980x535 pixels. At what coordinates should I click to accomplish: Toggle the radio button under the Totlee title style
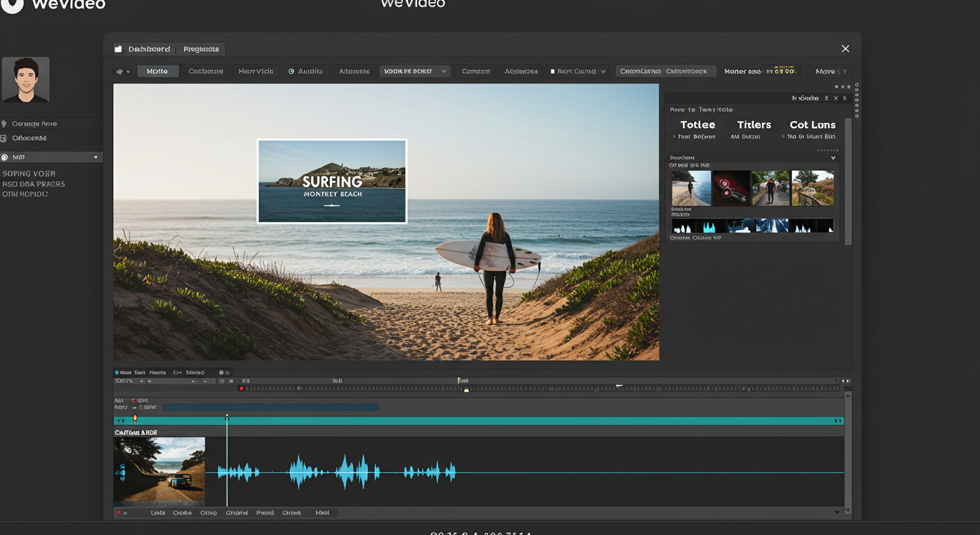[674, 137]
